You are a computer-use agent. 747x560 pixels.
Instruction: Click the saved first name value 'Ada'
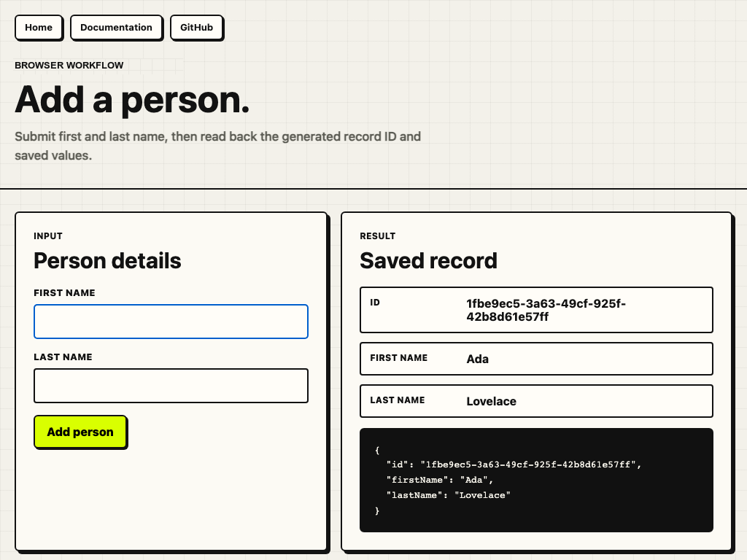tap(477, 359)
